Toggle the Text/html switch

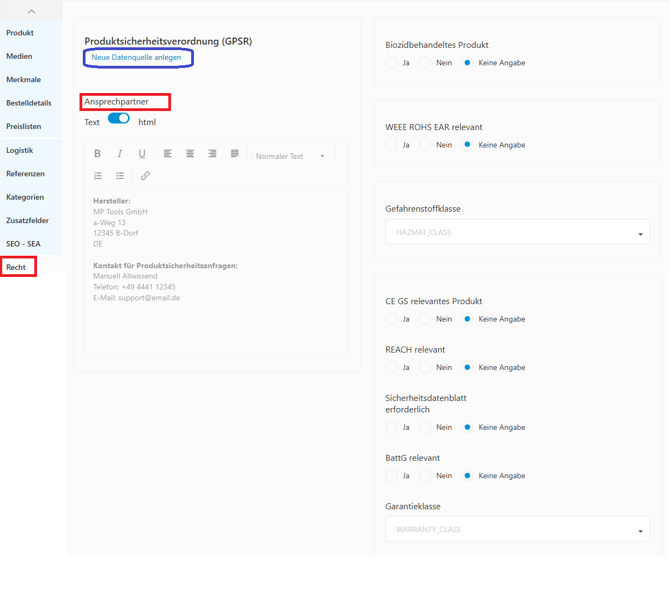[119, 119]
